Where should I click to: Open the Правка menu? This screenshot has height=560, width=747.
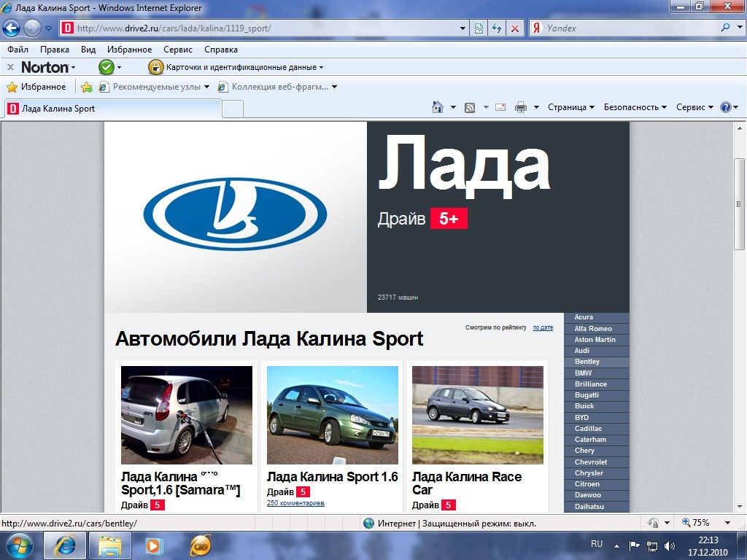pos(54,50)
